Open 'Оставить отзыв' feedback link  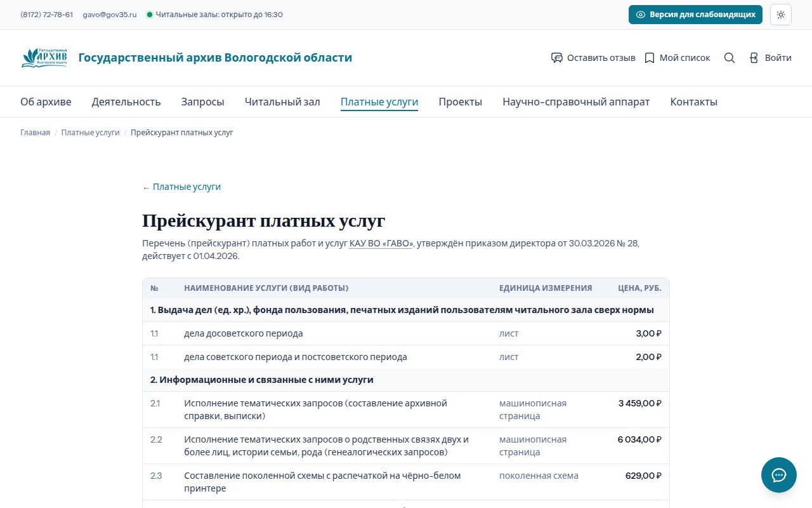point(593,58)
